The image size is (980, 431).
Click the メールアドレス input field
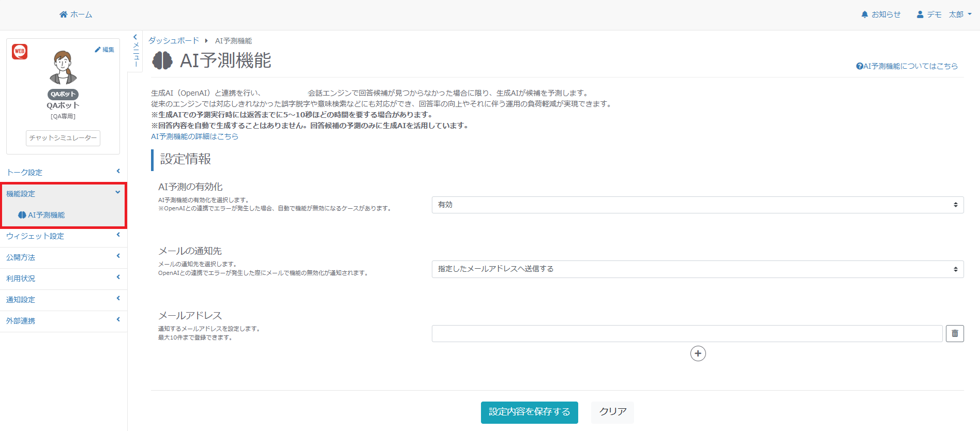point(687,334)
